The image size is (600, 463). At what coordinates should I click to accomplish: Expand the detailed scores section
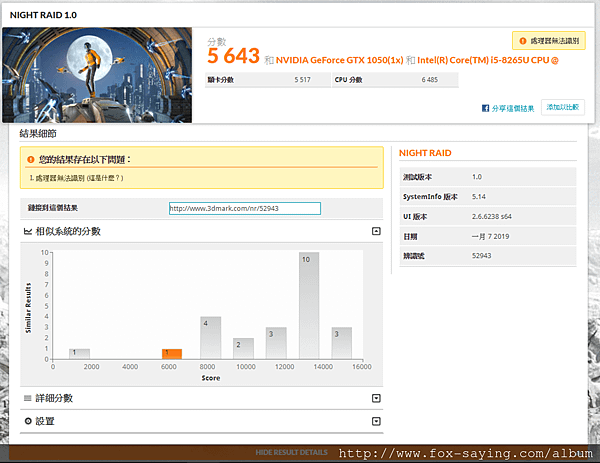tap(376, 398)
